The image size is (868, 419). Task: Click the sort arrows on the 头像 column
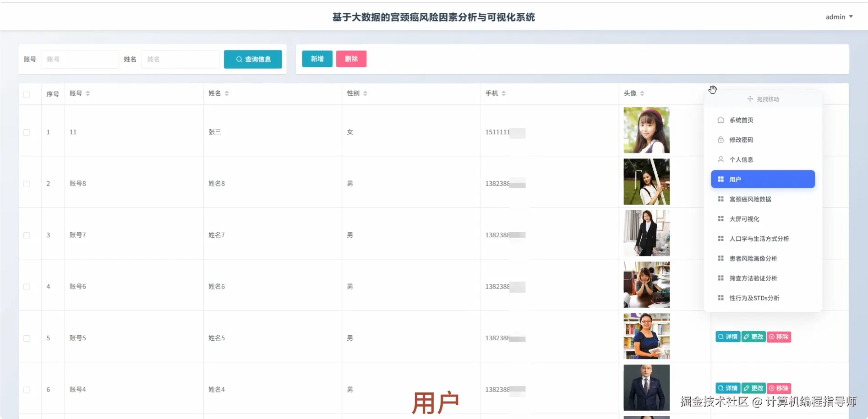(x=642, y=93)
